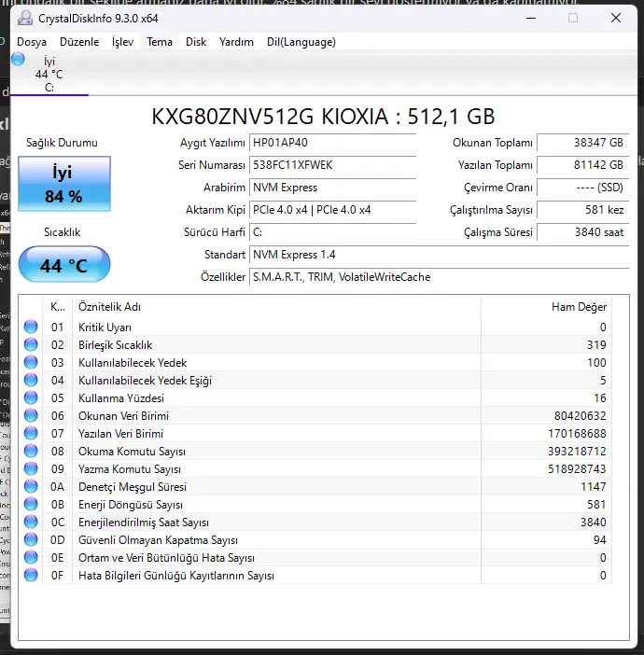
Task: Select the Kritik Uyarı attribute name
Action: [105, 327]
